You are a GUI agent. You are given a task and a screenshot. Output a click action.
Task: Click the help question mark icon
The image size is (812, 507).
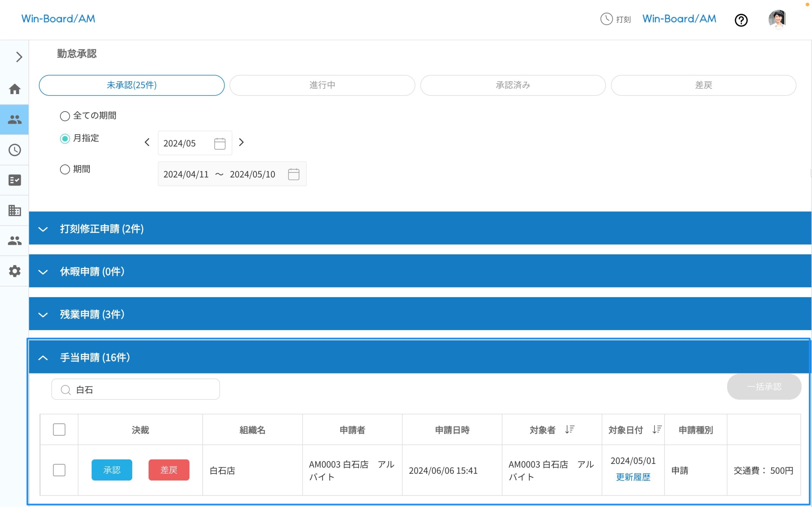pos(741,20)
